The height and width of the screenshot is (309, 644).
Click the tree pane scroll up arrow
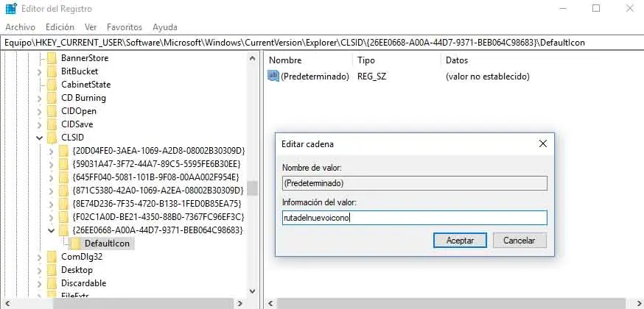click(253, 58)
